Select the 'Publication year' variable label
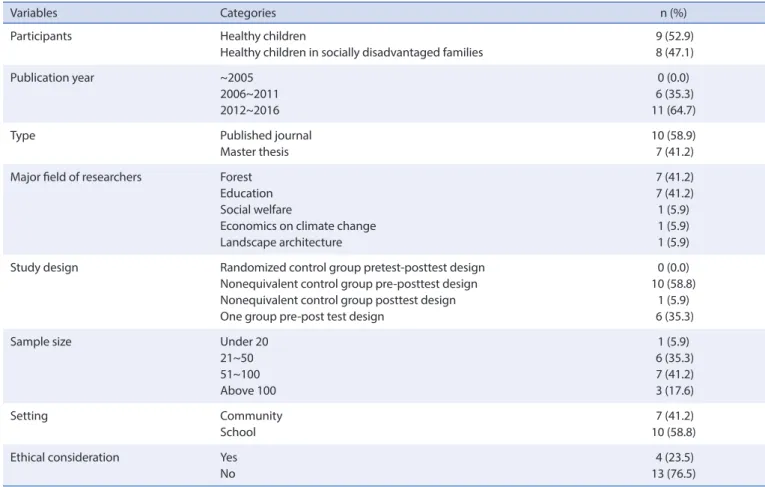This screenshot has height=487, width=765. click(x=52, y=78)
